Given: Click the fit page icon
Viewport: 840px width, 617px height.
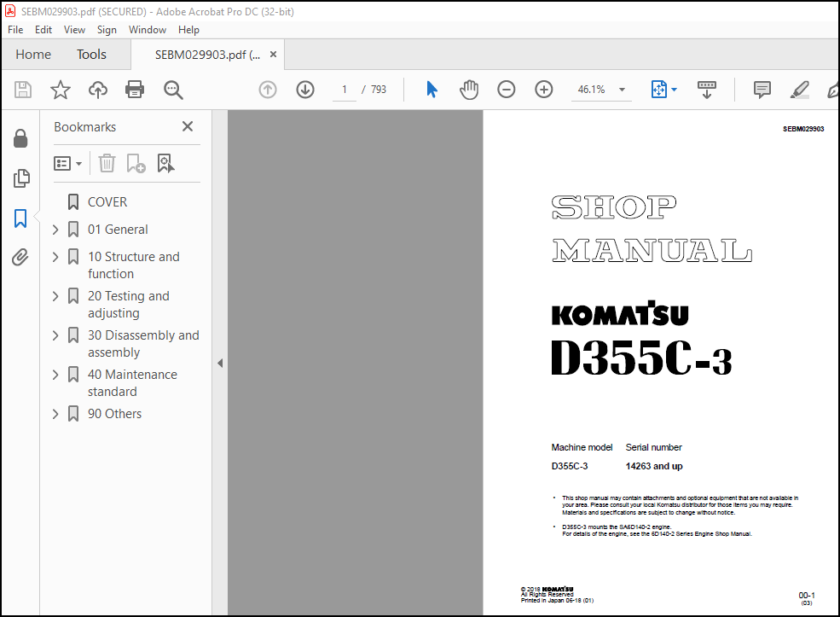Looking at the screenshot, I should 659,90.
